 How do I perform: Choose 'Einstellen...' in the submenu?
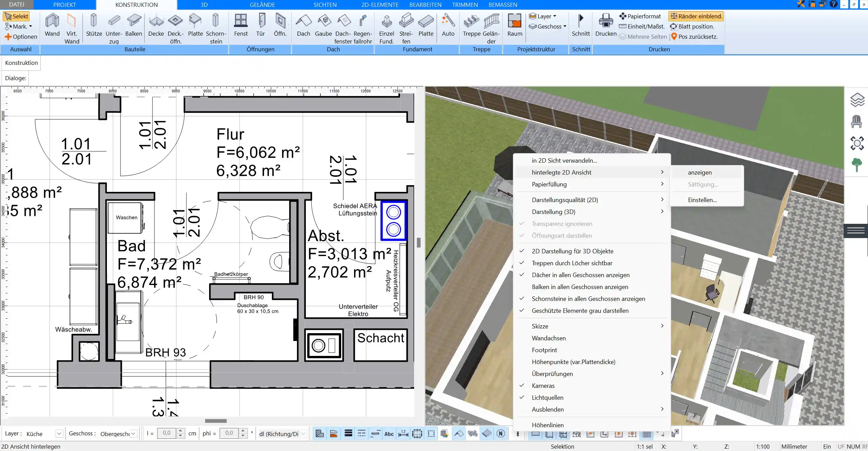pos(707,200)
